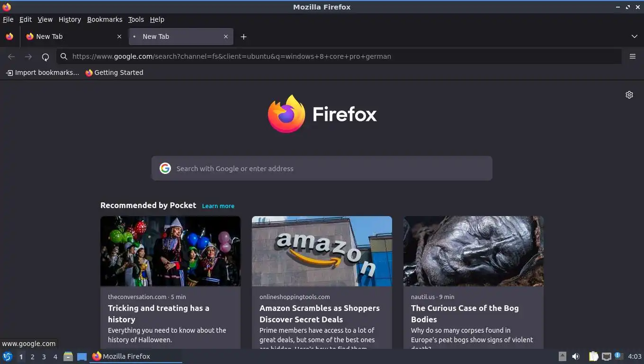The height and width of the screenshot is (364, 644).
Task: Open removable media eject tray icon
Action: [x=562, y=356]
